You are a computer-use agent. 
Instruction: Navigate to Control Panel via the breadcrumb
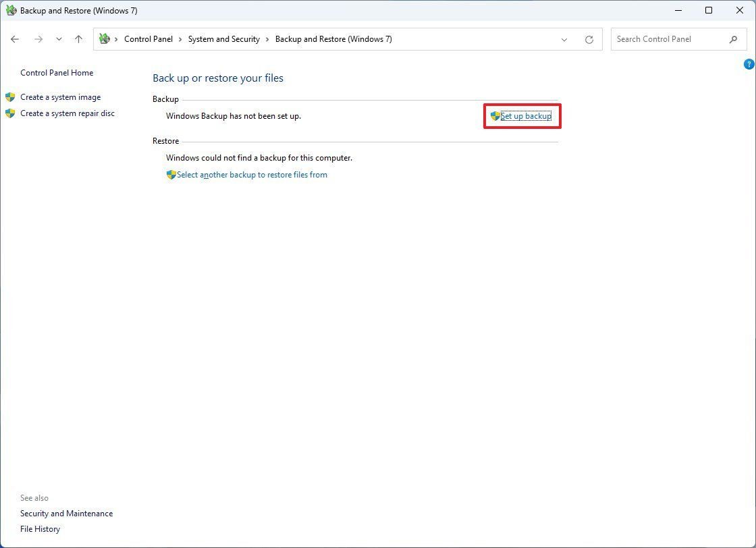148,39
